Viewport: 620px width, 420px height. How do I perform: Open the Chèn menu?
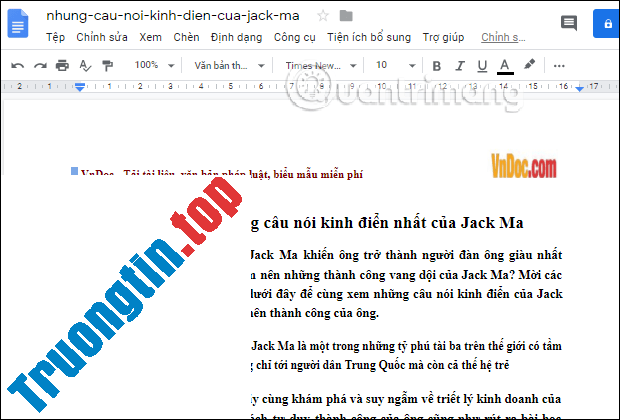click(x=186, y=37)
